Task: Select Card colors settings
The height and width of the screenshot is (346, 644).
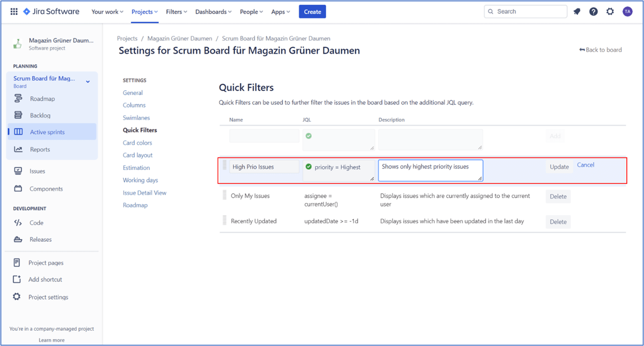Action: pyautogui.click(x=137, y=142)
